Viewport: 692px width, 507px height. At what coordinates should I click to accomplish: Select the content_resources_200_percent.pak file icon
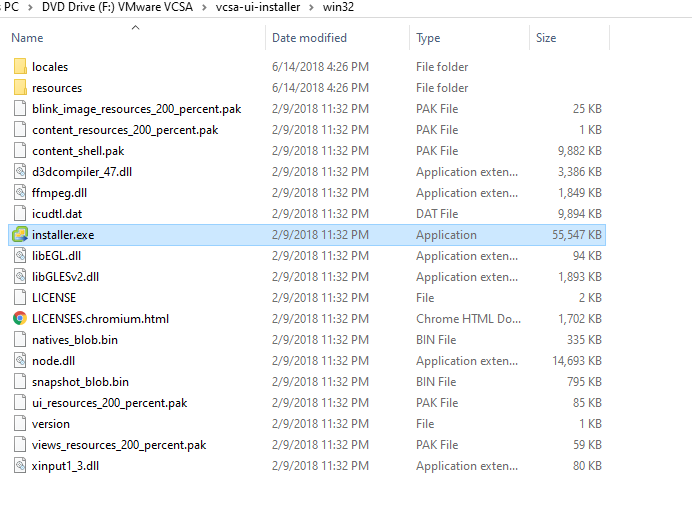click(20, 130)
